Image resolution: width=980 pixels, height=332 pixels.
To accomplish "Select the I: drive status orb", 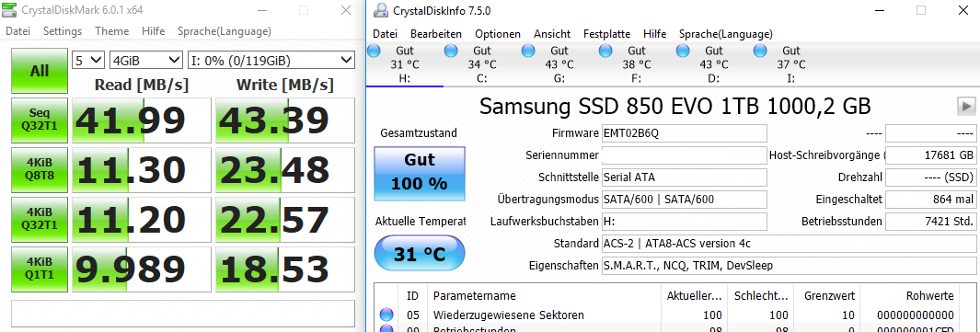I will click(760, 52).
